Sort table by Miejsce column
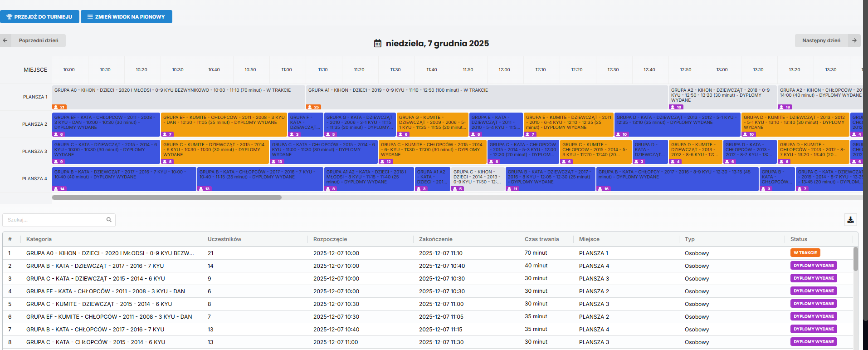This screenshot has height=350, width=868. (x=589, y=239)
